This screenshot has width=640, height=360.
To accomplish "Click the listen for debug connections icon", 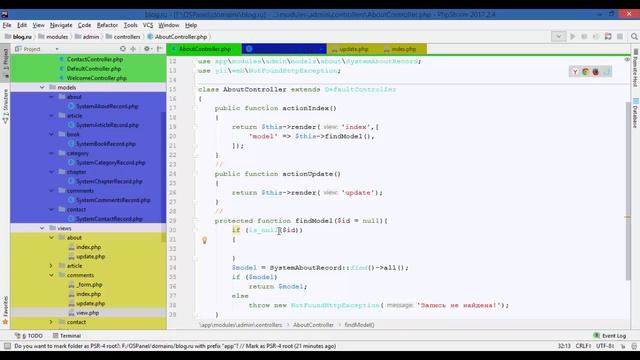I will [x=608, y=37].
